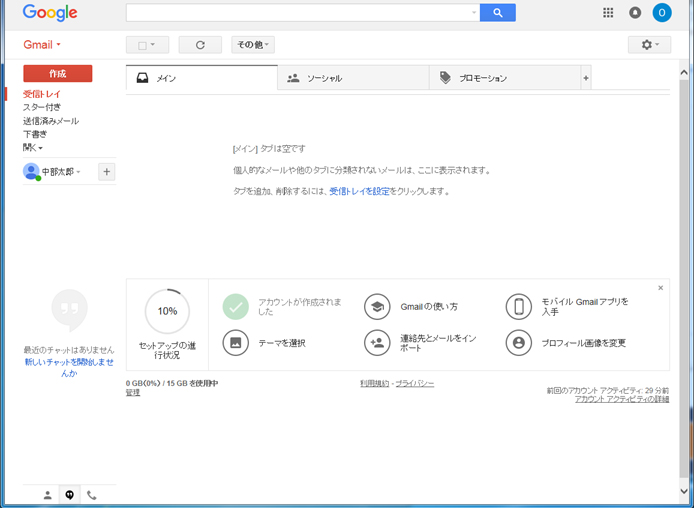Open the Gmail dropdown menu

42,45
